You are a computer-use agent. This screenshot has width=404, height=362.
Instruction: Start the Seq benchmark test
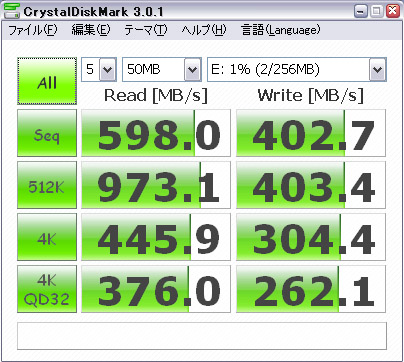(47, 133)
